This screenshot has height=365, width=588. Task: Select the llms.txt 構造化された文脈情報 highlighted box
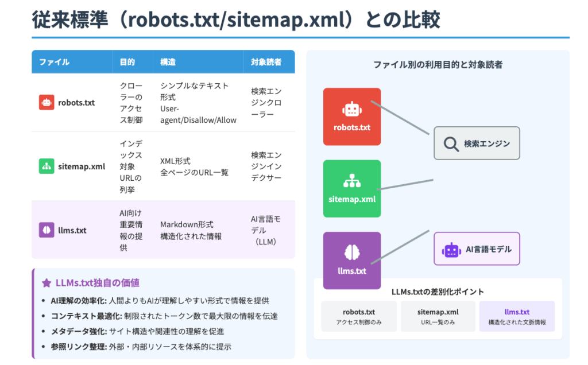(x=517, y=316)
